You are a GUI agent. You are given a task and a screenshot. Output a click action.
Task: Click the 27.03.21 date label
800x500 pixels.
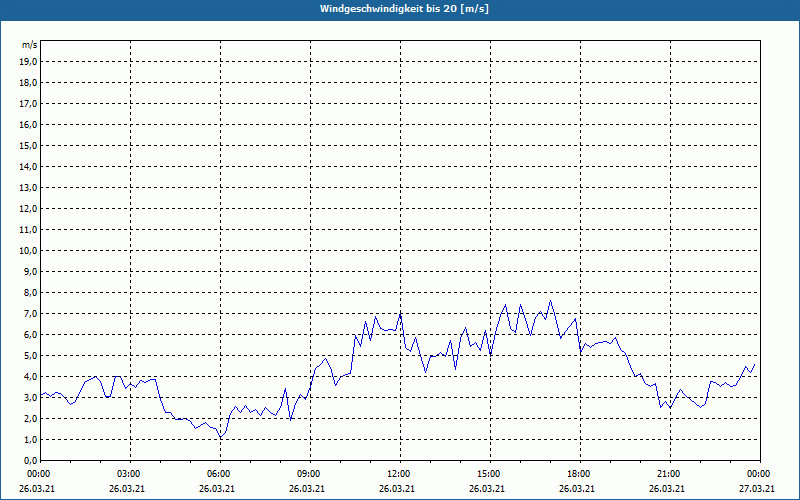[757, 488]
